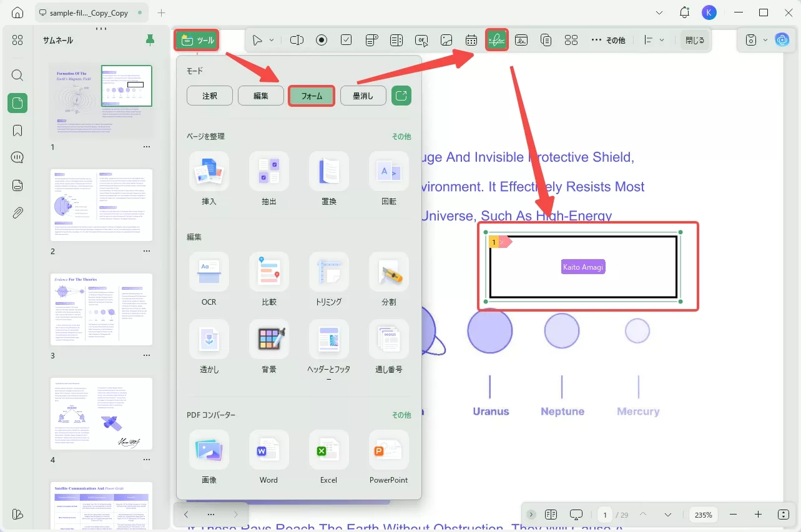801x532 pixels.
Task: Open the トリミング crop tool
Action: (329, 278)
